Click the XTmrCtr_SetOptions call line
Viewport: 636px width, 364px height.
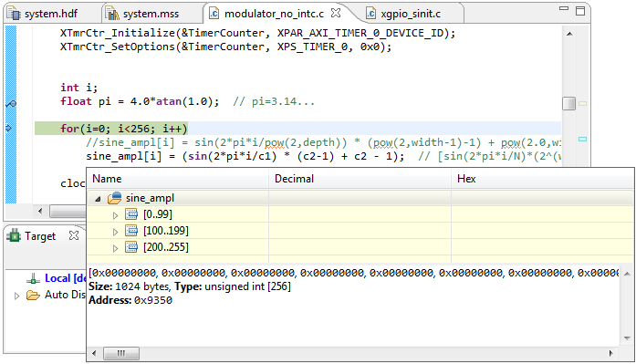(x=226, y=47)
